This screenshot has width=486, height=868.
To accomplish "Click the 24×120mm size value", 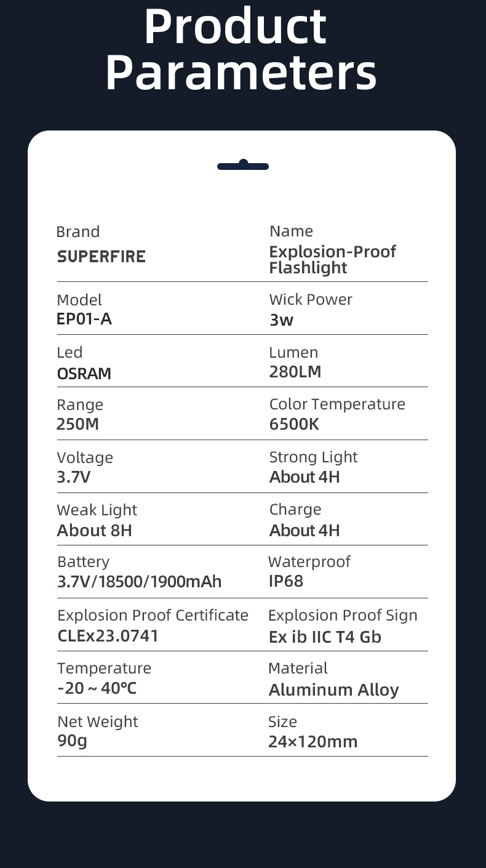I will [x=313, y=741].
